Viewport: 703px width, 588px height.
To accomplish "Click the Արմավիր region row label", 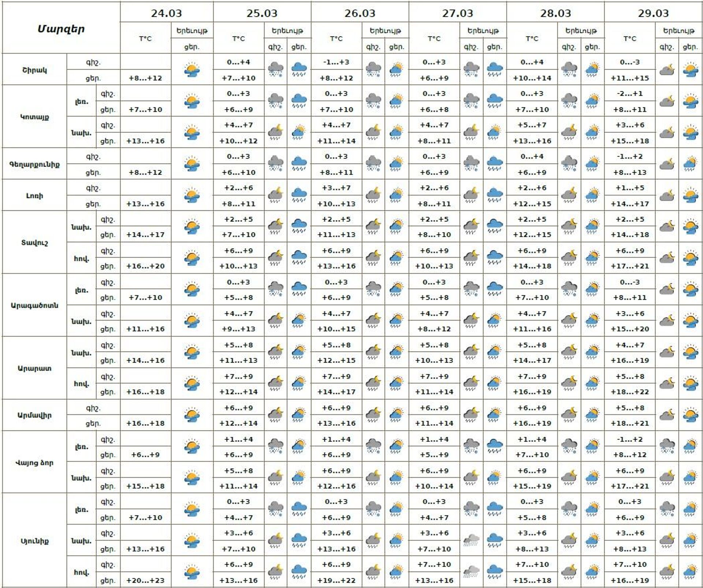I will [34, 415].
